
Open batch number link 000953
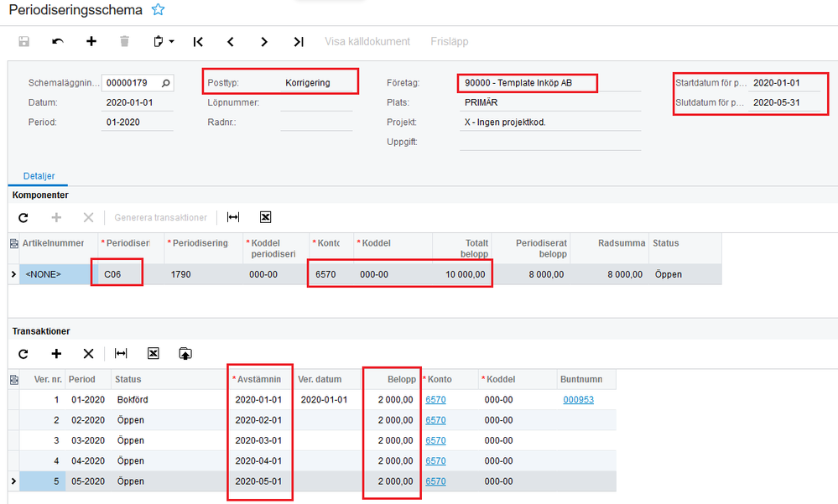point(578,400)
